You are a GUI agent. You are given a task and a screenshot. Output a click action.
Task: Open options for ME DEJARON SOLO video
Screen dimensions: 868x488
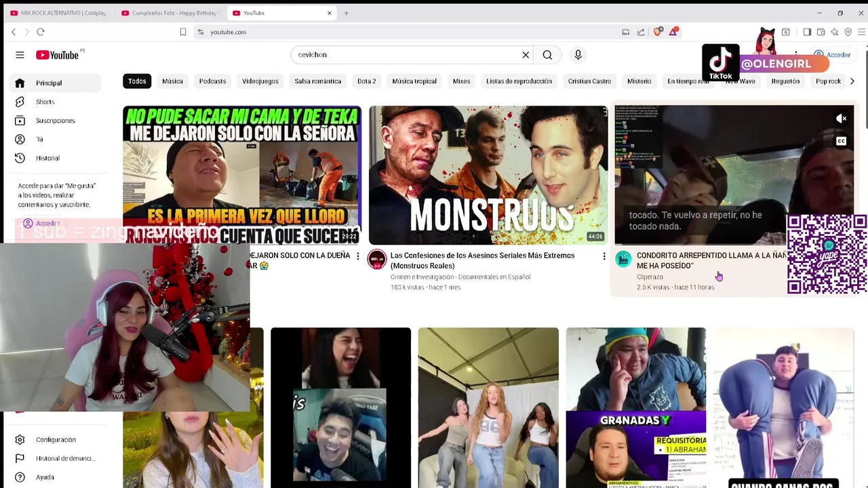[358, 256]
